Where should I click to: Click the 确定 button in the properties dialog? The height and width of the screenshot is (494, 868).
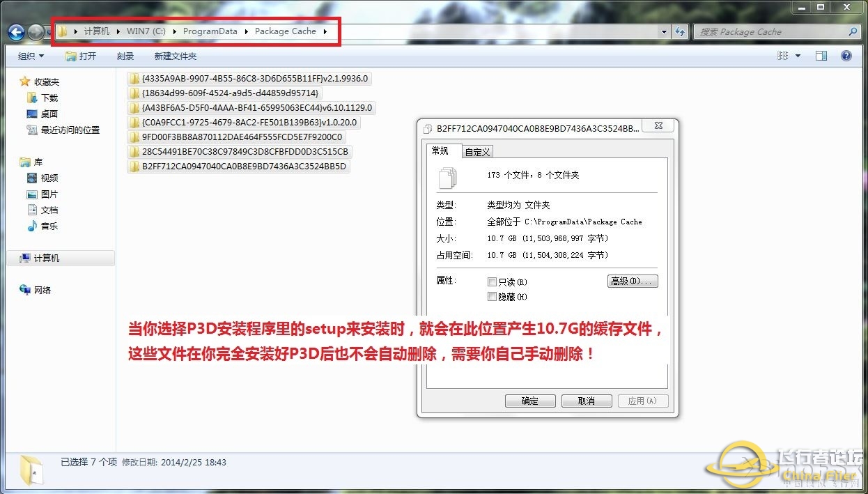(530, 401)
